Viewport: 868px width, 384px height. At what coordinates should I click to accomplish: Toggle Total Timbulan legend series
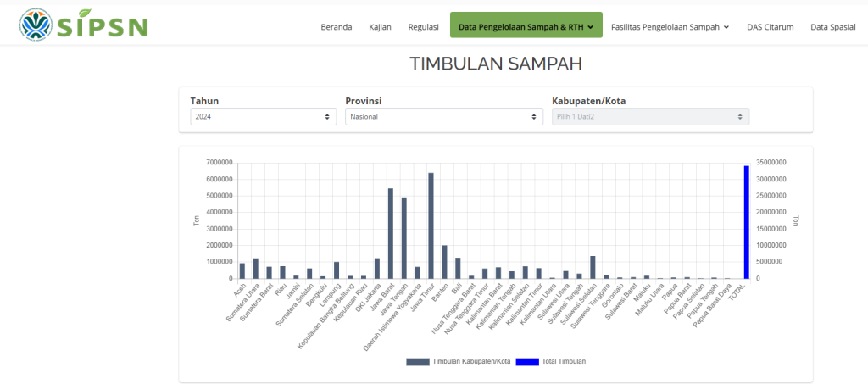pyautogui.click(x=563, y=361)
